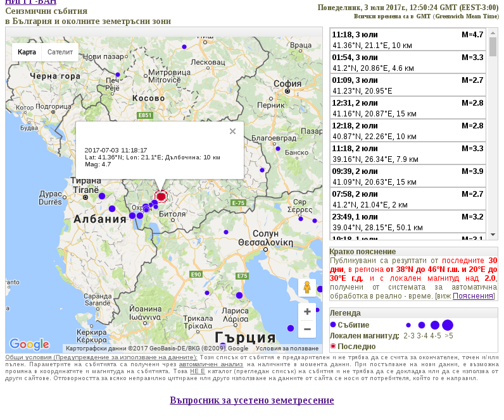The image size is (504, 420).
Task: Close the earthquake info popup
Action: pos(233,132)
